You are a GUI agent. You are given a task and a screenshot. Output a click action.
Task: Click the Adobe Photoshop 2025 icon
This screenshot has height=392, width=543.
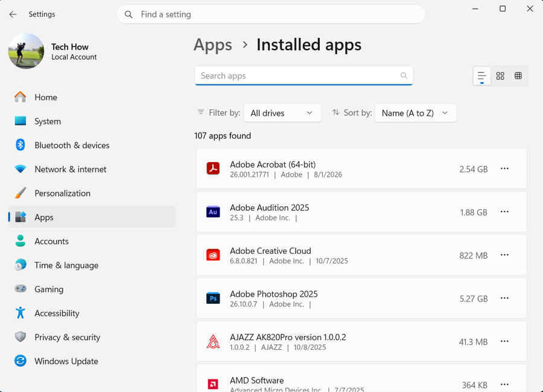[213, 298]
